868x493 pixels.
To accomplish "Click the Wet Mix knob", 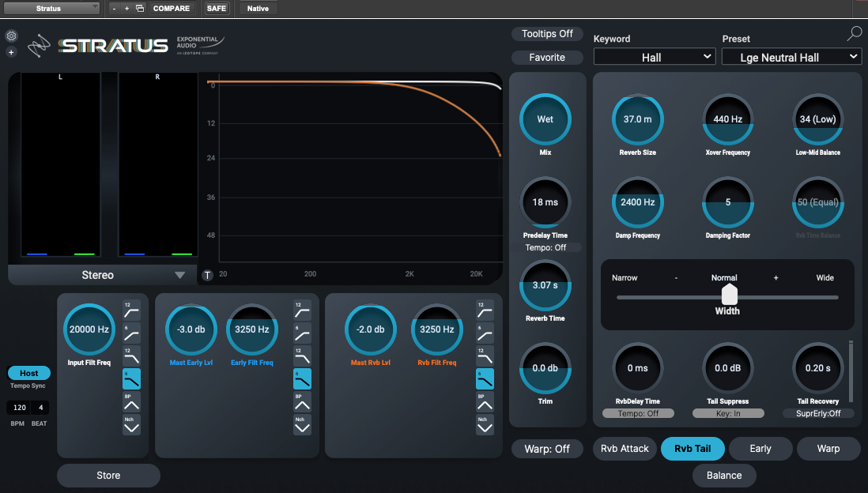I will [x=545, y=119].
